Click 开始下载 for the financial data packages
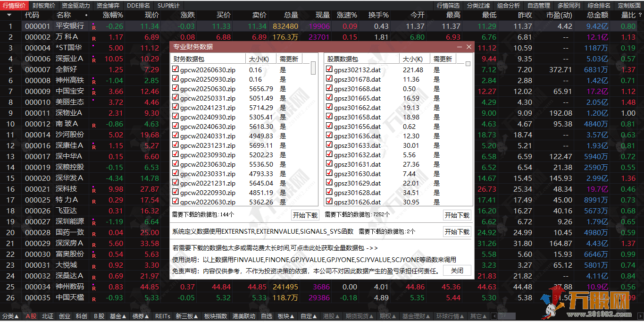 306,215
